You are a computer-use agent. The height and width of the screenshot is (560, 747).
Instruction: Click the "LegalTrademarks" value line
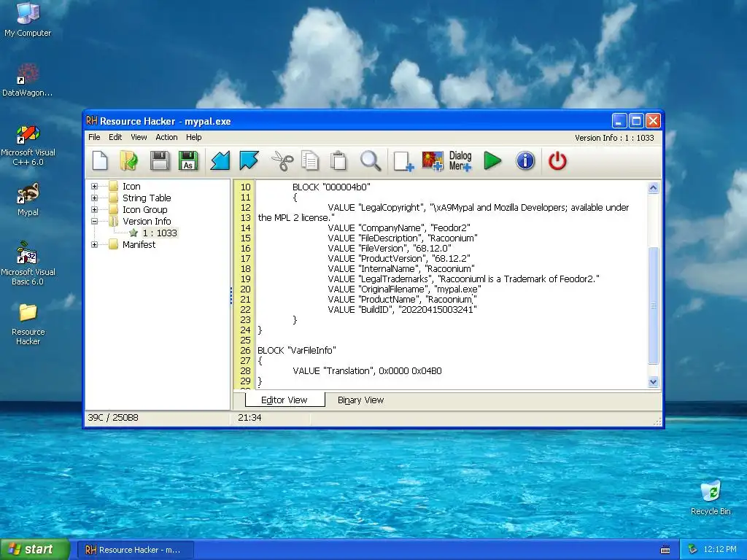(463, 279)
